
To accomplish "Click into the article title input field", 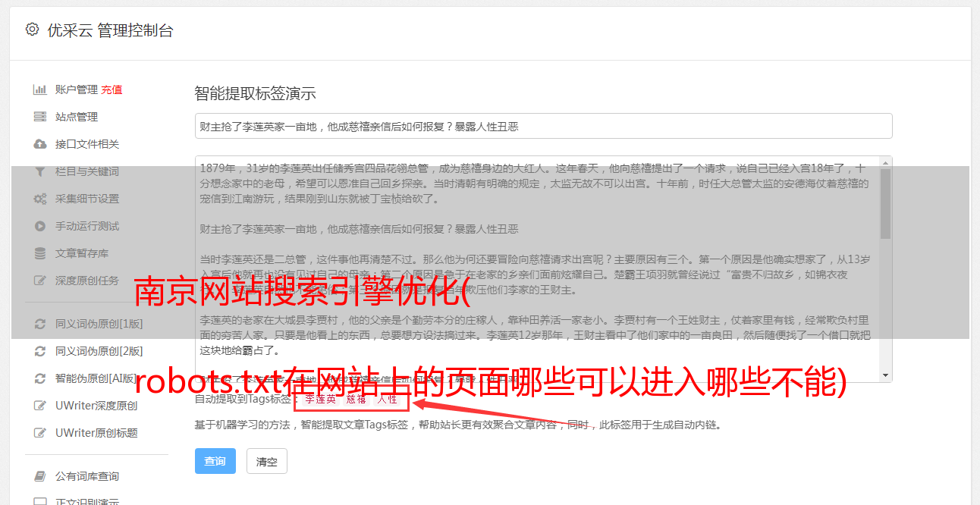I will tap(543, 126).
